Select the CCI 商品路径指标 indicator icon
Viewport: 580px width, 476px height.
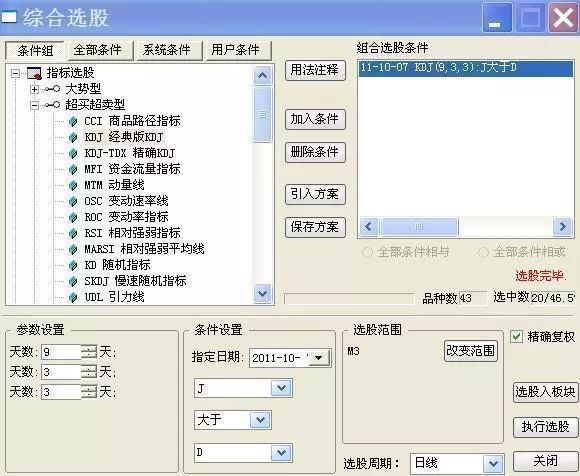pyautogui.click(x=73, y=121)
